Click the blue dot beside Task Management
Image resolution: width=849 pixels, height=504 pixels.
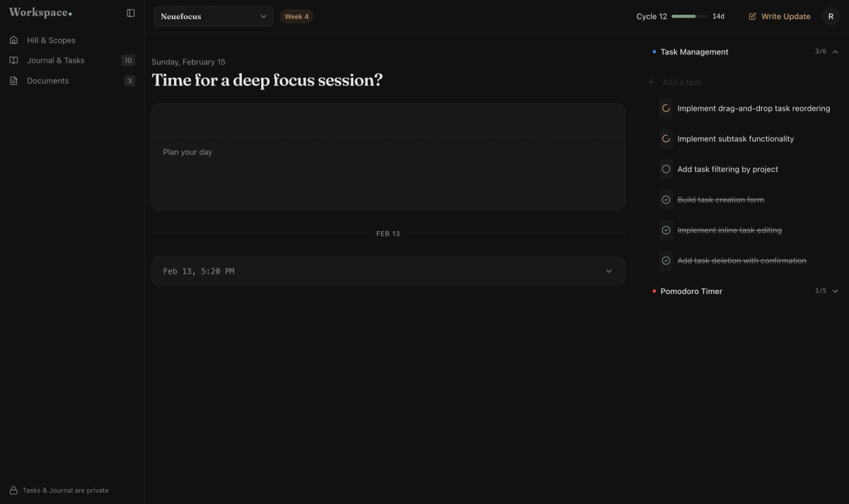point(653,52)
